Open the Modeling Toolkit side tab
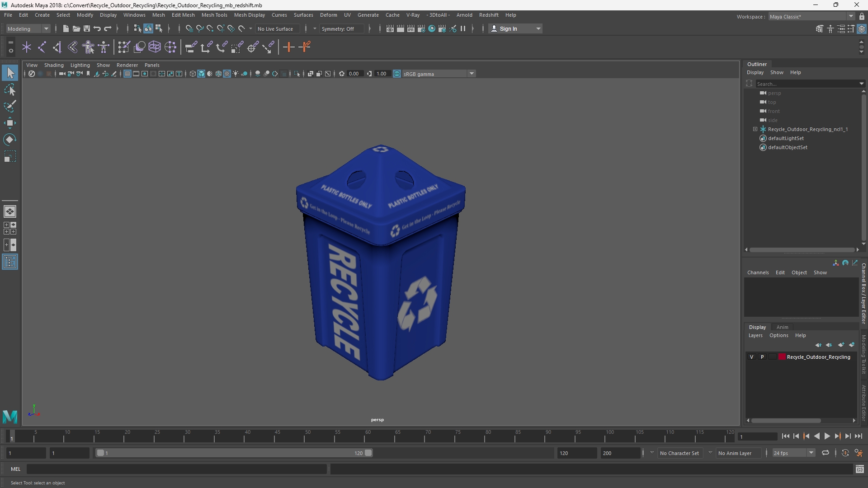 (863, 354)
